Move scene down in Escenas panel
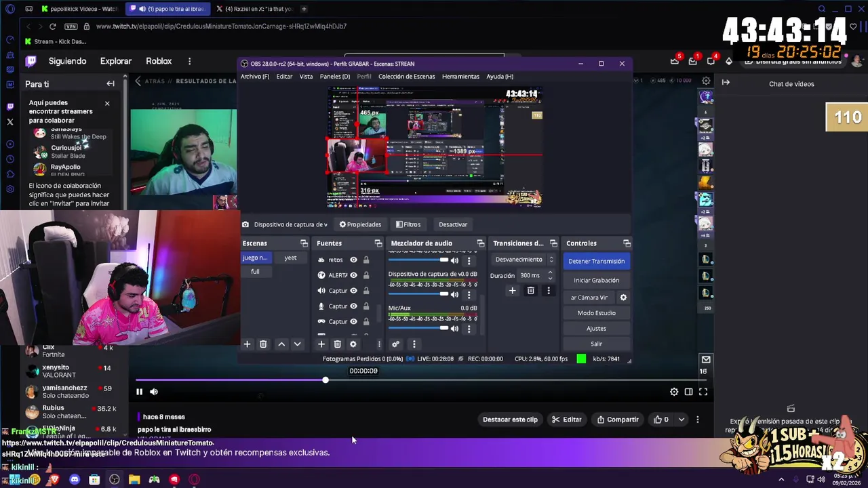This screenshot has height=488, width=868. (297, 344)
